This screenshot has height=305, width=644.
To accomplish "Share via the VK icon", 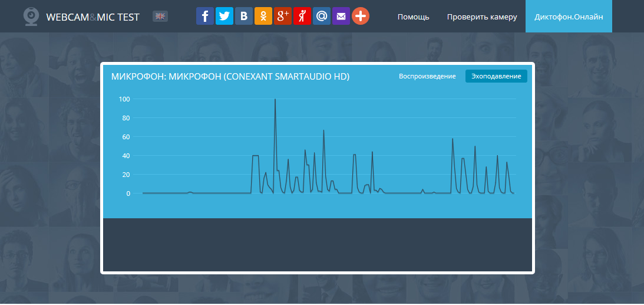I will click(x=243, y=17).
